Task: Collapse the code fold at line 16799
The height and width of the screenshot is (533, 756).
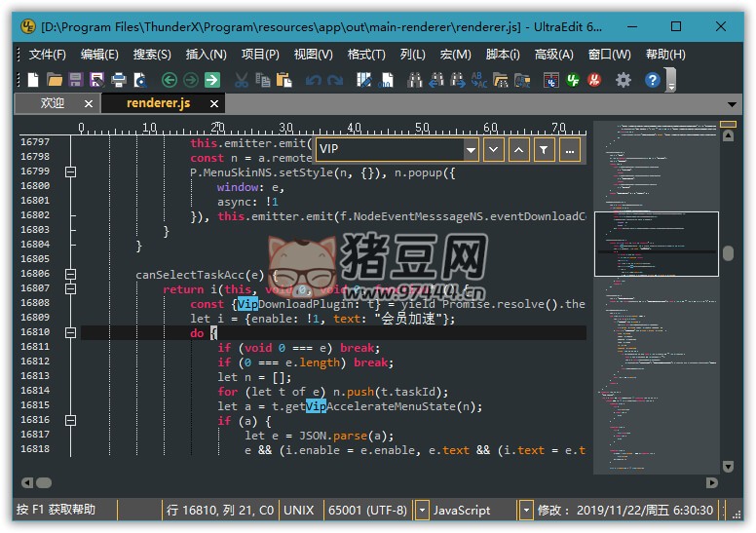Action: point(69,171)
